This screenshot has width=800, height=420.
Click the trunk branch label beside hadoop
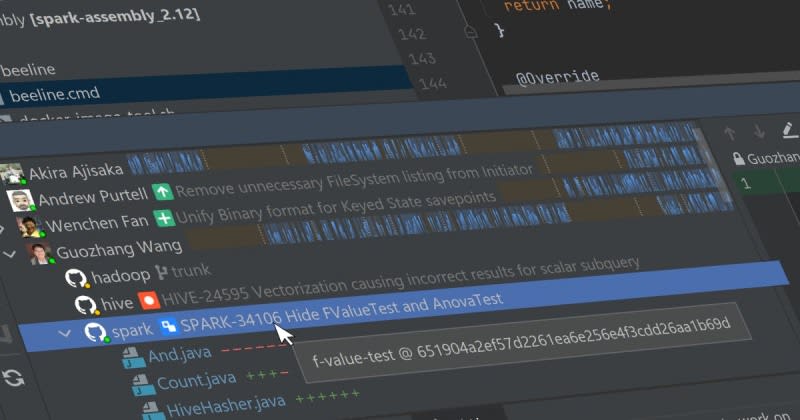(191, 272)
